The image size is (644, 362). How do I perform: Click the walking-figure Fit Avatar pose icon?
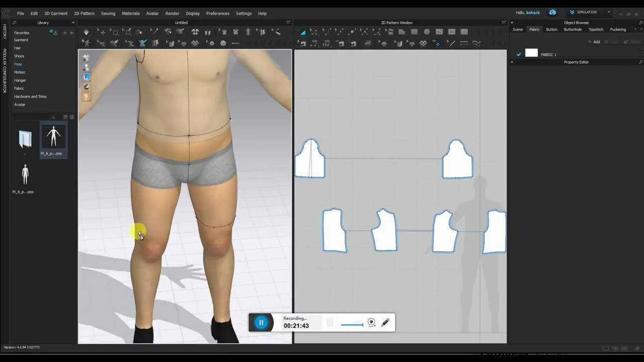(87, 43)
